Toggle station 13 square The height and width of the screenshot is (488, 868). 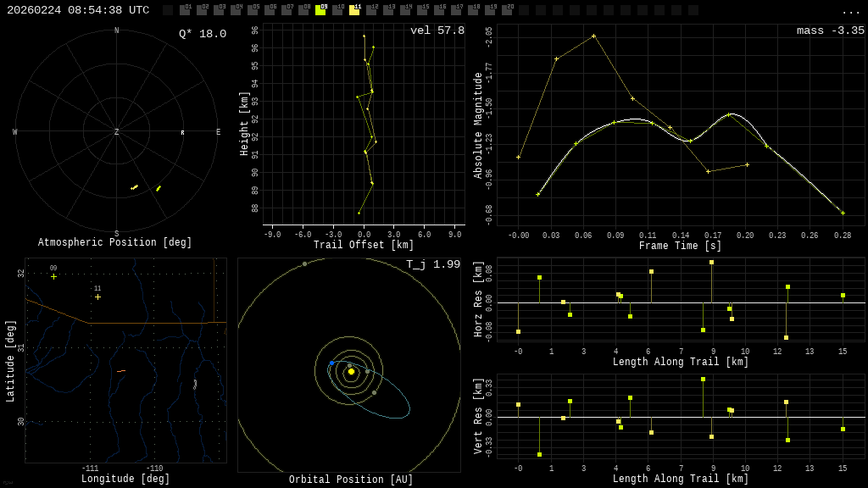click(x=388, y=10)
